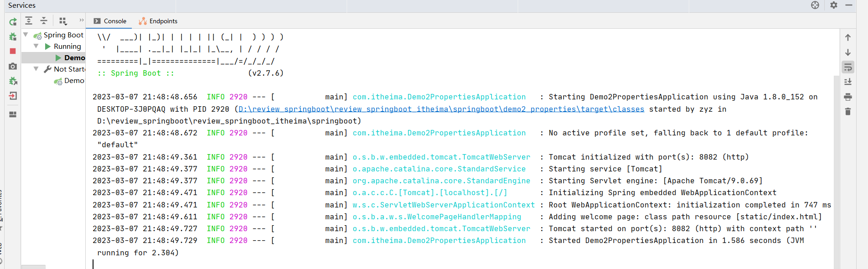Click the Collapse All toolbar icon

point(44,21)
